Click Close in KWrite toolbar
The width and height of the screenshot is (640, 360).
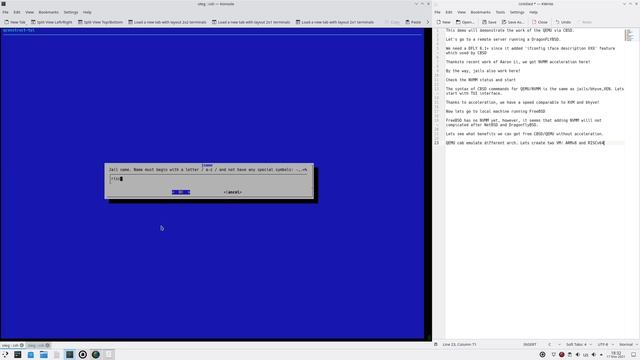(x=540, y=22)
